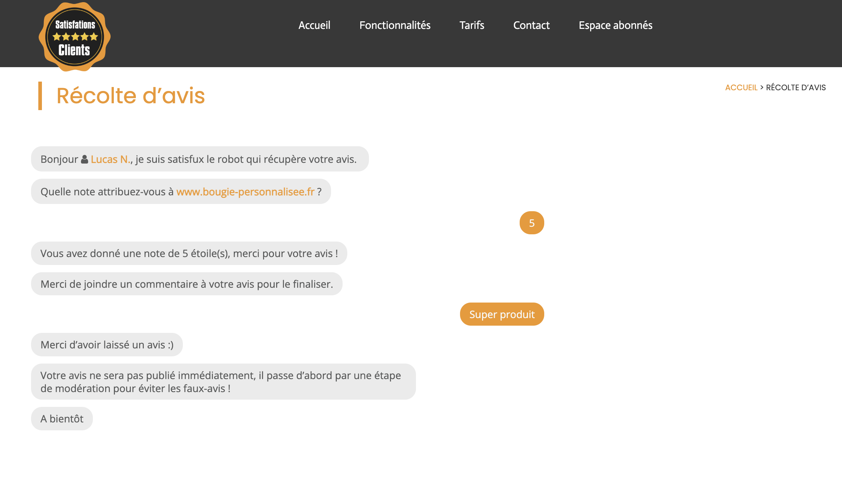Click the Récolte d'avis page heading
The width and height of the screenshot is (842, 504).
click(x=130, y=96)
